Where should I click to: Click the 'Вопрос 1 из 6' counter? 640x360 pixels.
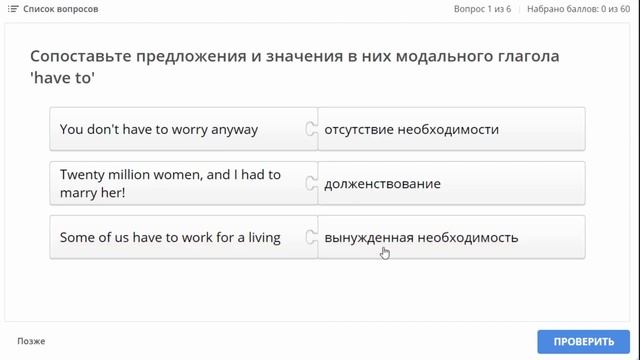pyautogui.click(x=482, y=9)
